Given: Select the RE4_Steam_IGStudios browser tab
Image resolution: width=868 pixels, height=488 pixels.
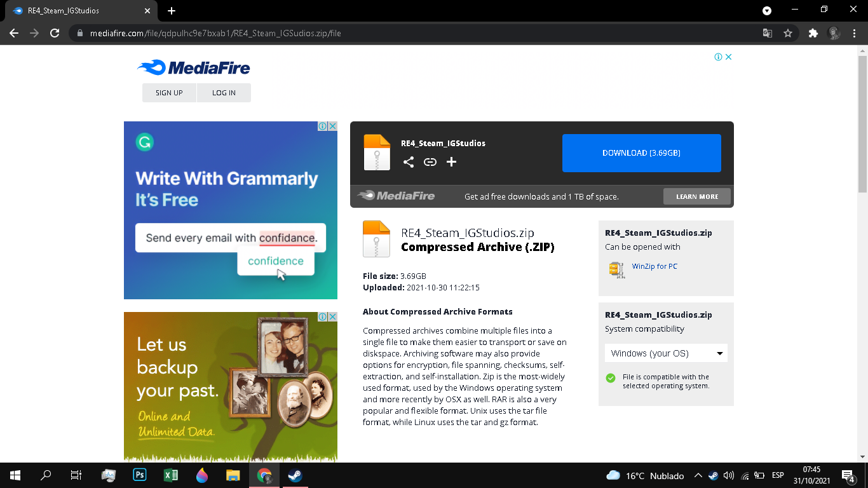Looking at the screenshot, I should (x=83, y=11).
